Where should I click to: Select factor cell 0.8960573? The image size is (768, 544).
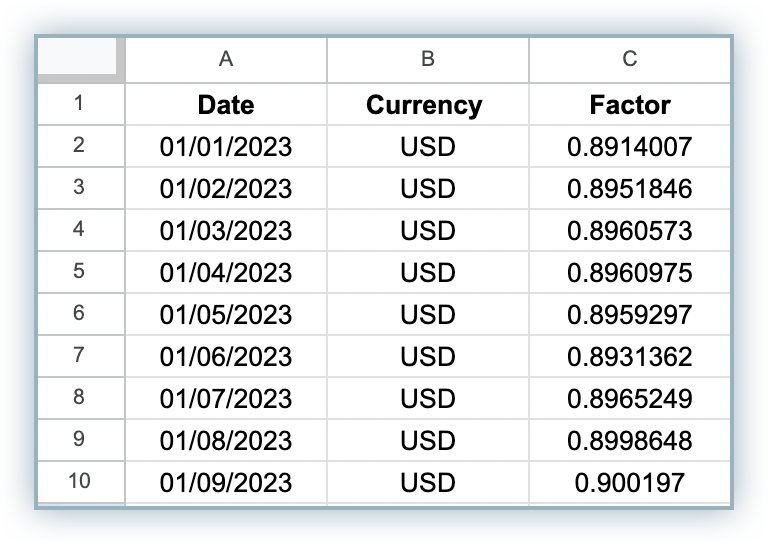[630, 231]
